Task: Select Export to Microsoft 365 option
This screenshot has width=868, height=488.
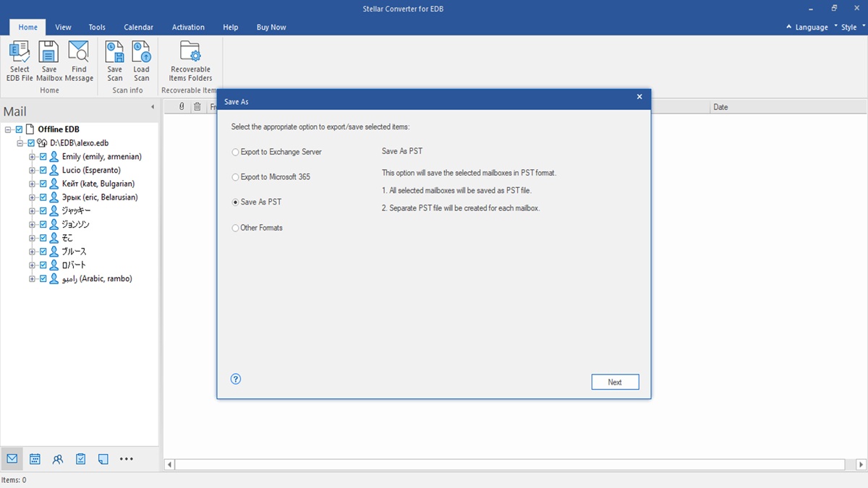Action: coord(271,177)
